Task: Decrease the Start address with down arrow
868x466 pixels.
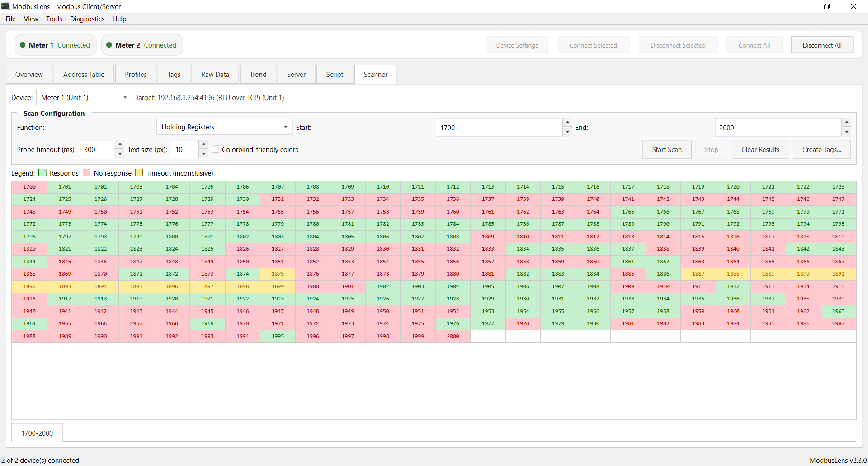Action: (567, 132)
